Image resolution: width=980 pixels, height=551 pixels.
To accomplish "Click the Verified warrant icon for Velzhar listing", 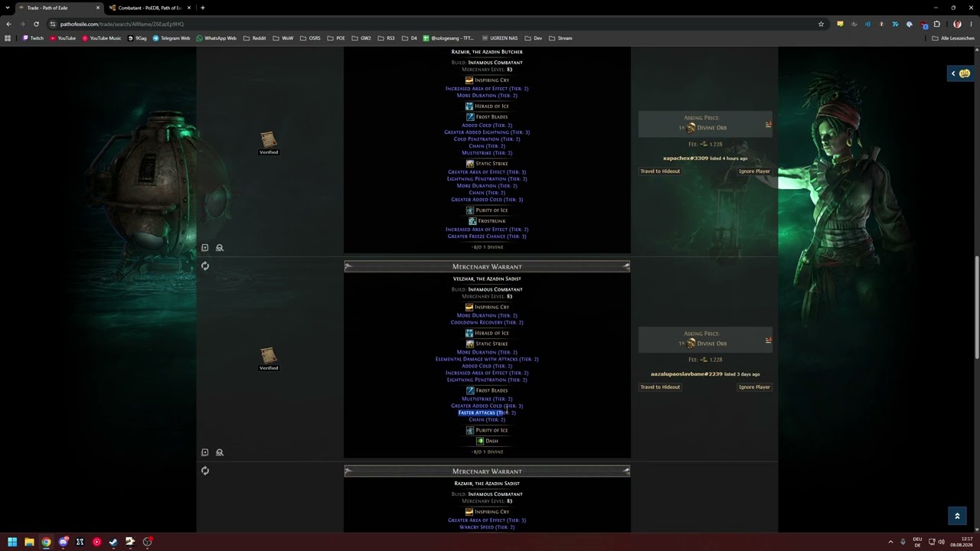I will [268, 356].
